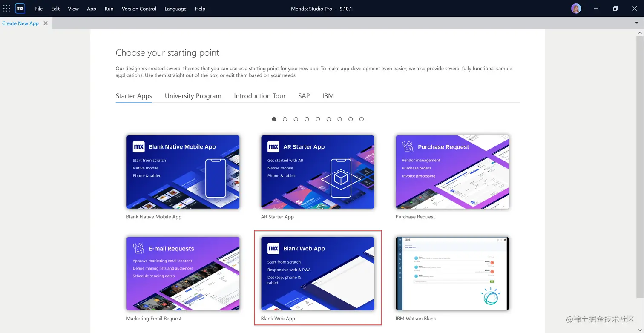Select the ninth carousel page dot
This screenshot has width=644, height=333.
point(362,119)
